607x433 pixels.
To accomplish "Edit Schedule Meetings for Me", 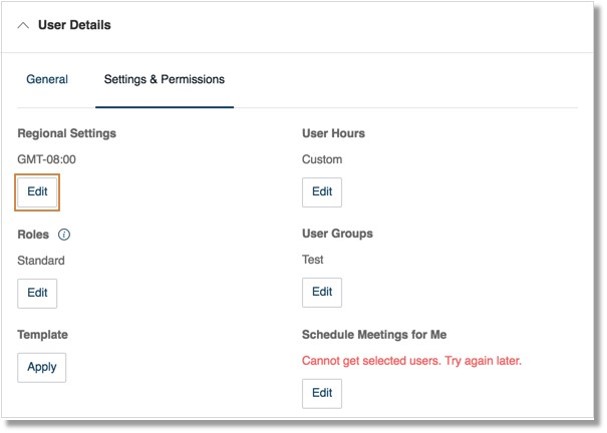I will tap(322, 394).
